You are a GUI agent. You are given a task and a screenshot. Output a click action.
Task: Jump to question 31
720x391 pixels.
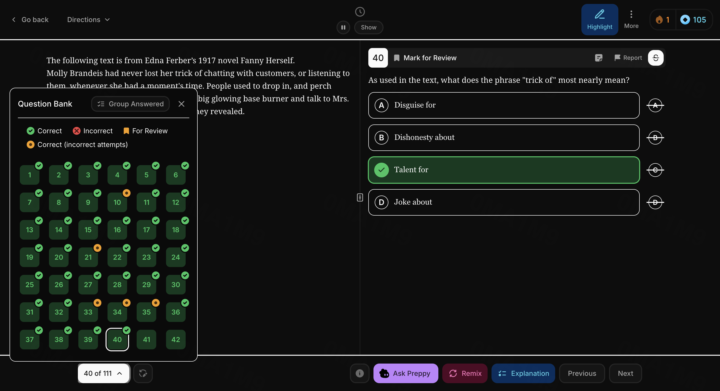coord(30,312)
